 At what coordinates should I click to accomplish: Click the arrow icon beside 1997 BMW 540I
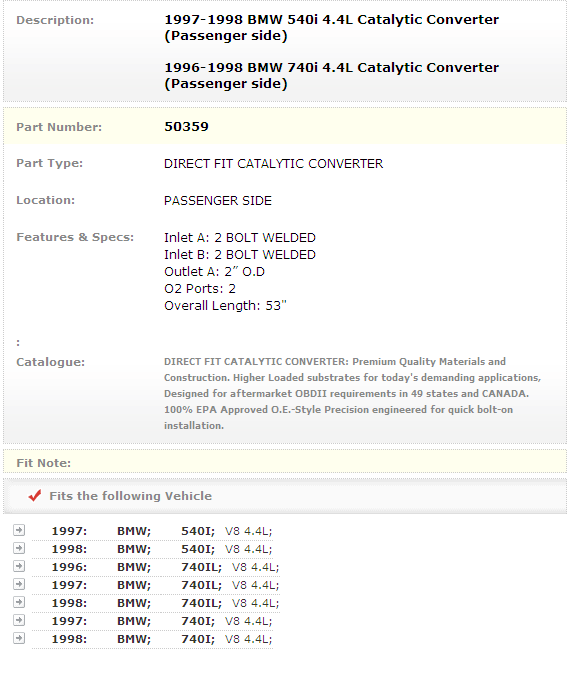(x=19, y=530)
